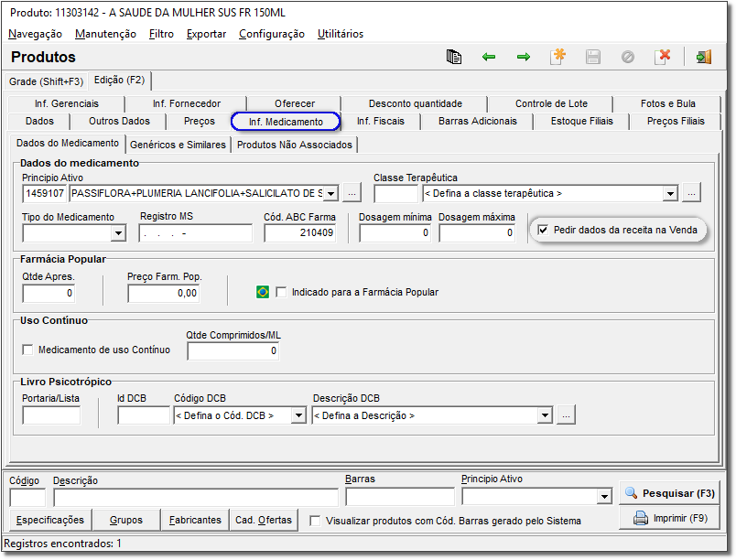
Task: Click the Fabricantes button
Action: tap(195, 520)
